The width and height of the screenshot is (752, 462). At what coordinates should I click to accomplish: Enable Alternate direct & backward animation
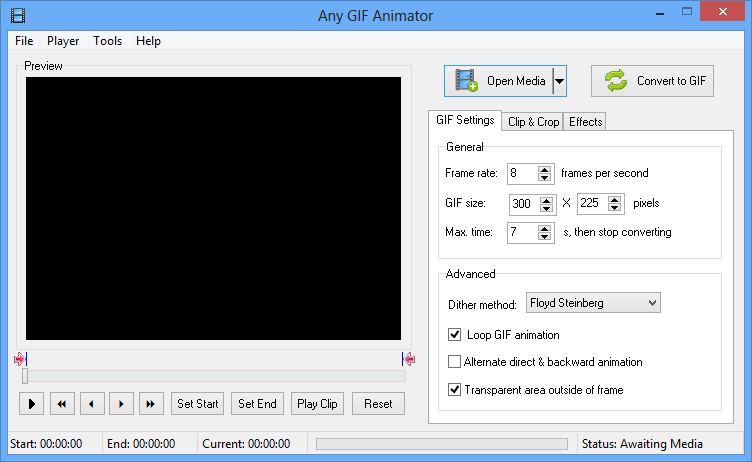click(454, 361)
